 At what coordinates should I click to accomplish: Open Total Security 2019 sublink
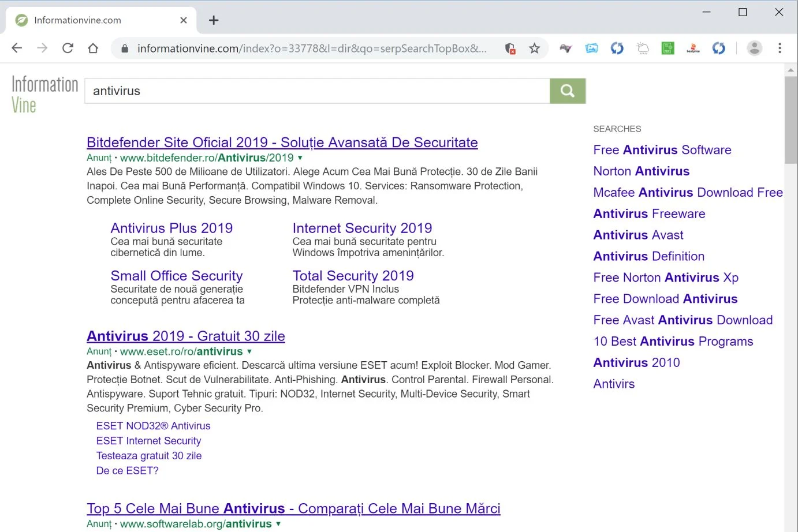click(353, 276)
